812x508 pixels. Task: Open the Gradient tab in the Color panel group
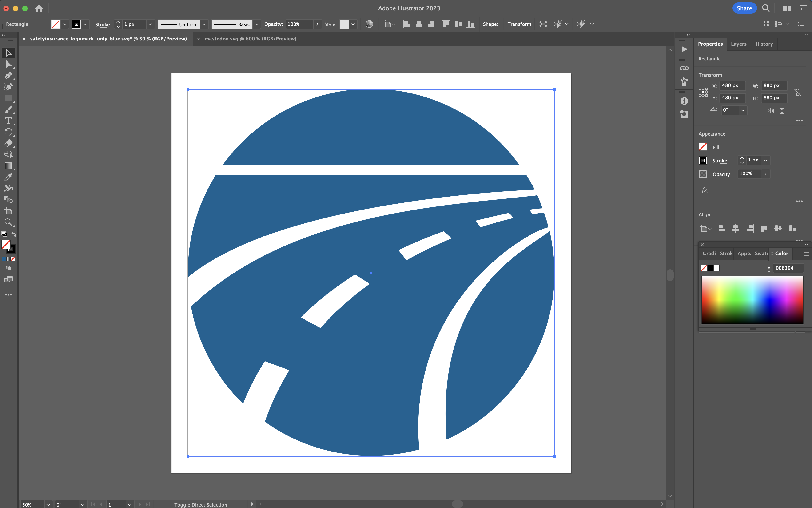click(709, 253)
